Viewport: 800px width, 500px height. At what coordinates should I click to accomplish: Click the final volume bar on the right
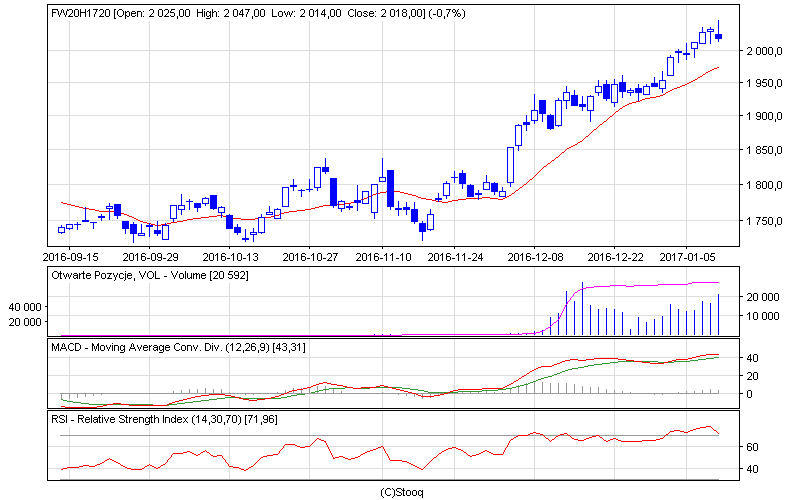tap(718, 315)
